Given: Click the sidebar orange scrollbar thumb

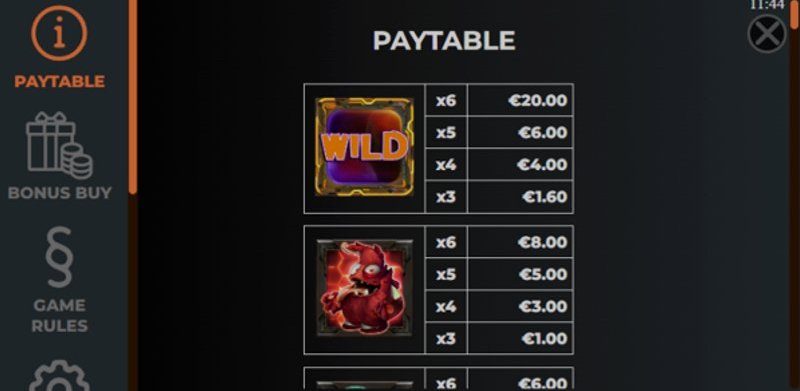Looking at the screenshot, I should click(x=133, y=97).
